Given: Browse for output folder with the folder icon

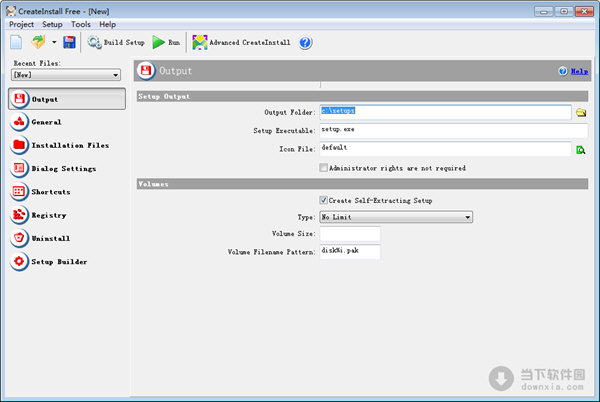Looking at the screenshot, I should pyautogui.click(x=581, y=112).
